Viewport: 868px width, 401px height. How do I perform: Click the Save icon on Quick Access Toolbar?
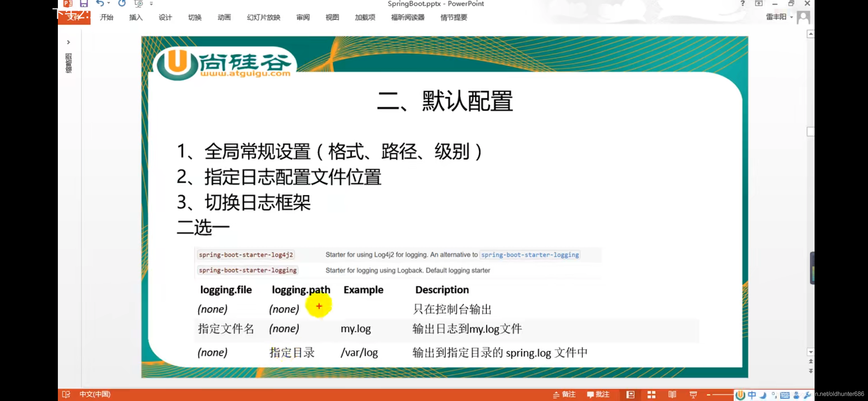(x=84, y=4)
